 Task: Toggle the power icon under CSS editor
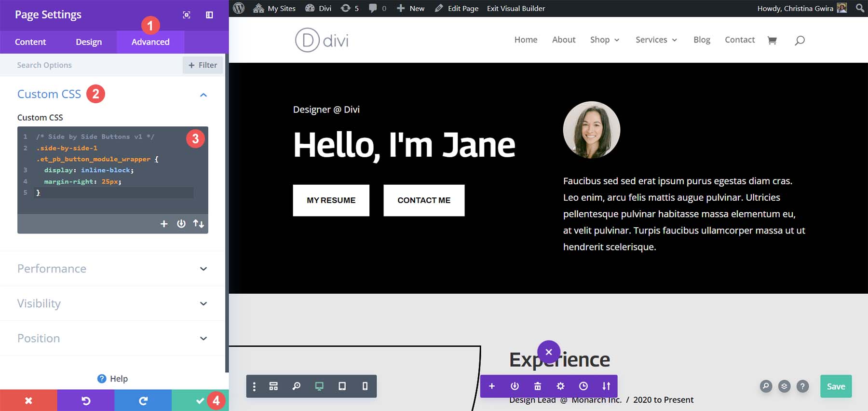tap(181, 224)
